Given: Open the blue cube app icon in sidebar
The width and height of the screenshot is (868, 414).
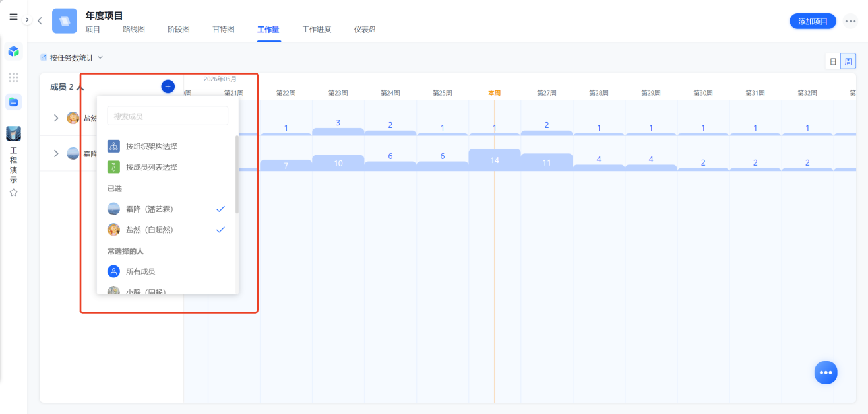Looking at the screenshot, I should point(13,51).
